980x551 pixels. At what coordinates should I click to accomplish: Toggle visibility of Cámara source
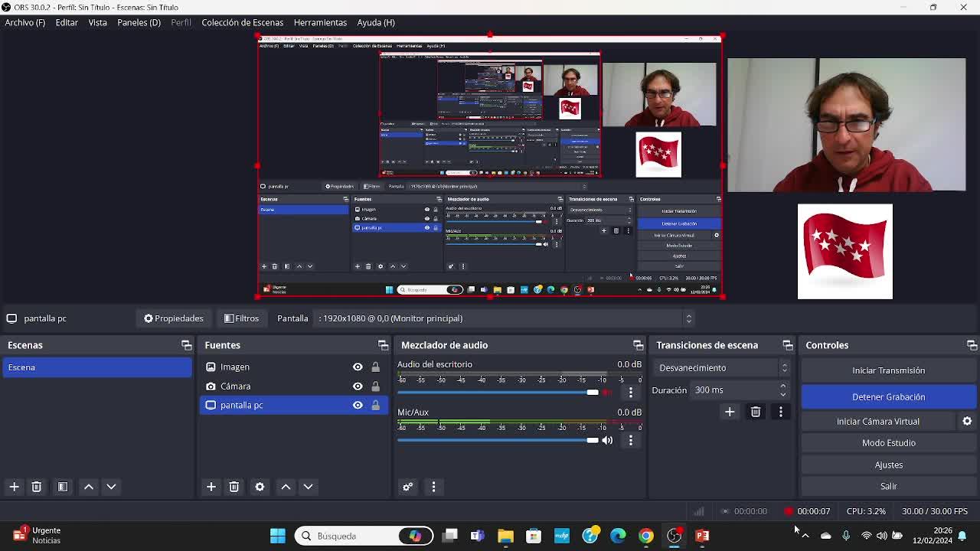click(x=358, y=386)
